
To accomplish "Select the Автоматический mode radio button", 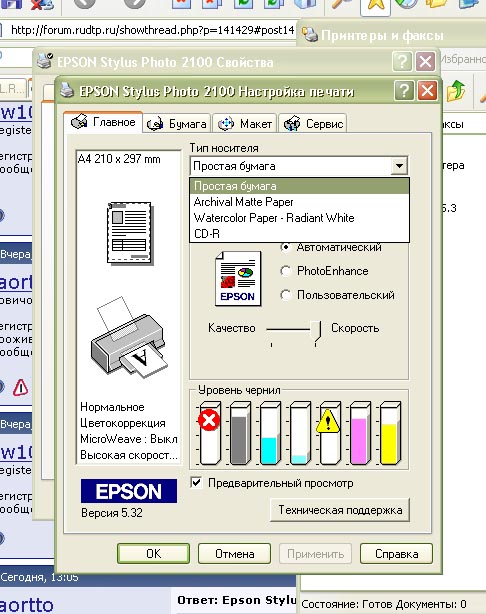I will pyautogui.click(x=286, y=247).
